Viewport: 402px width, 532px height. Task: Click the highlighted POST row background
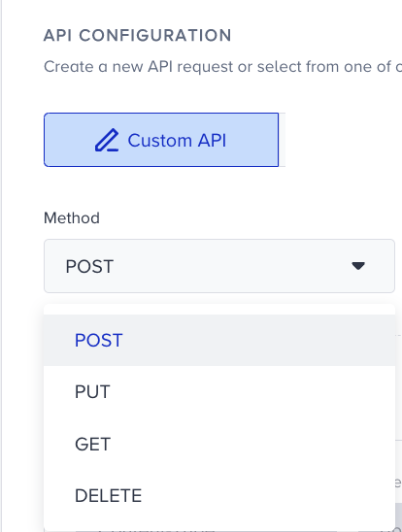click(219, 340)
